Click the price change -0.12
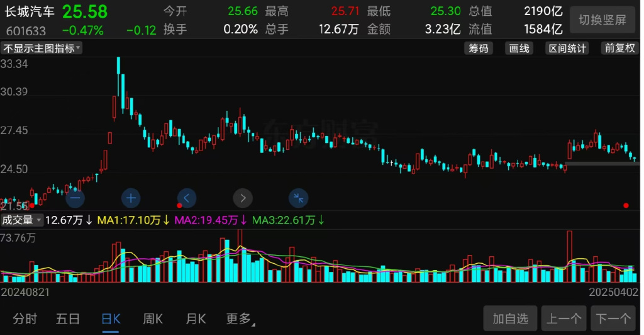Image resolution: width=644 pixels, height=335 pixels. 142,30
